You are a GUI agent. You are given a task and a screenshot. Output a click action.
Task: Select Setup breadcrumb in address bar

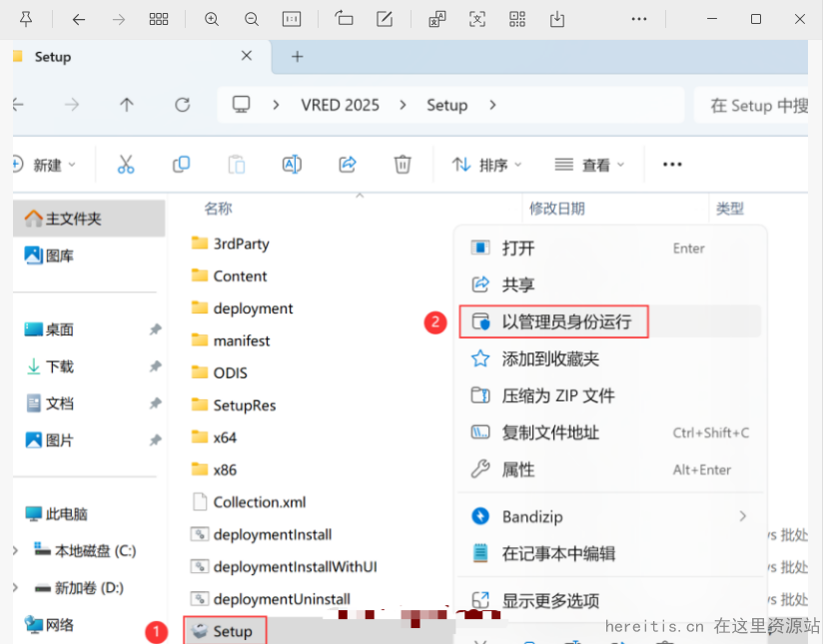pos(446,105)
